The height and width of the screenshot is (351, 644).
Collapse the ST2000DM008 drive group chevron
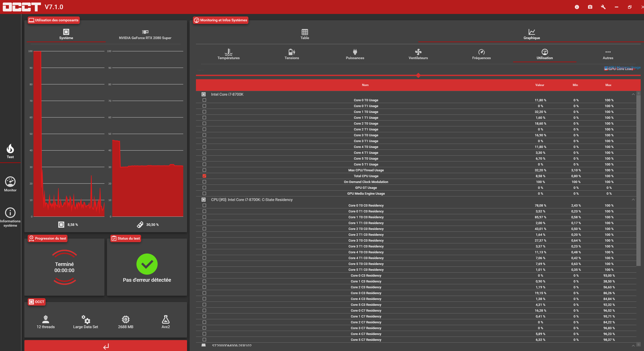633,345
